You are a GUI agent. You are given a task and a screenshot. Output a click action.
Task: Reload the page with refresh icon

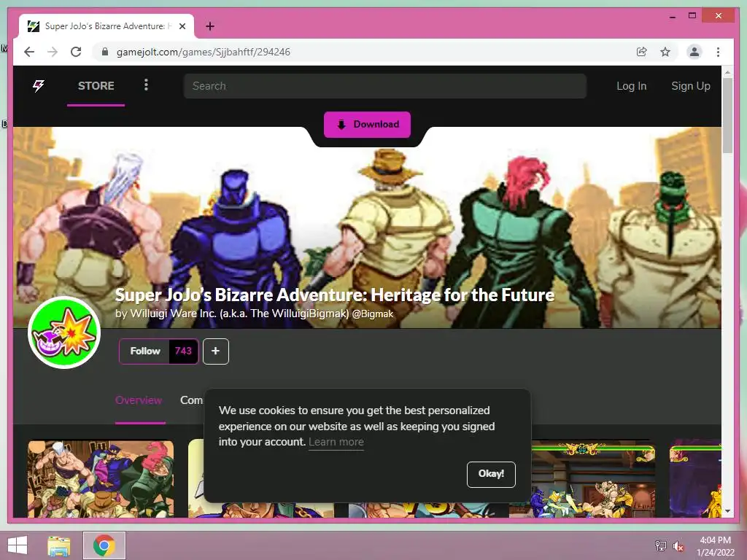coord(76,52)
